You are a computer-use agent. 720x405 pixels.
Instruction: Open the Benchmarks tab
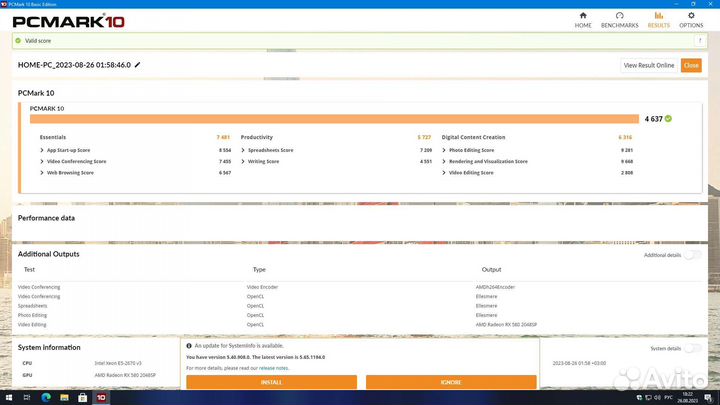point(619,20)
